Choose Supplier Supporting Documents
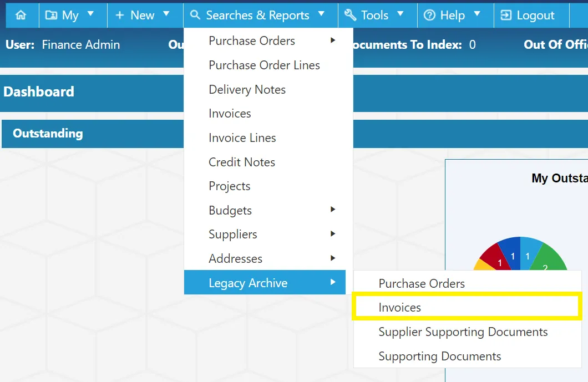 pos(467,332)
